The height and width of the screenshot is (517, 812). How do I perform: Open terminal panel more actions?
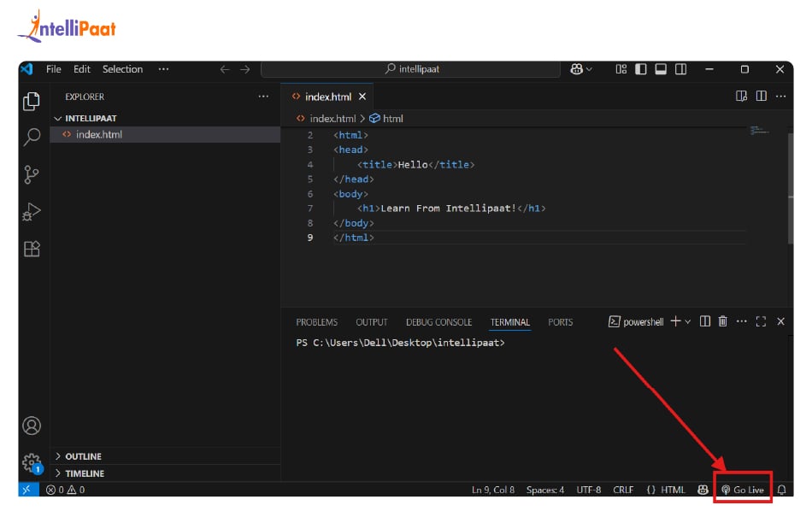point(742,321)
